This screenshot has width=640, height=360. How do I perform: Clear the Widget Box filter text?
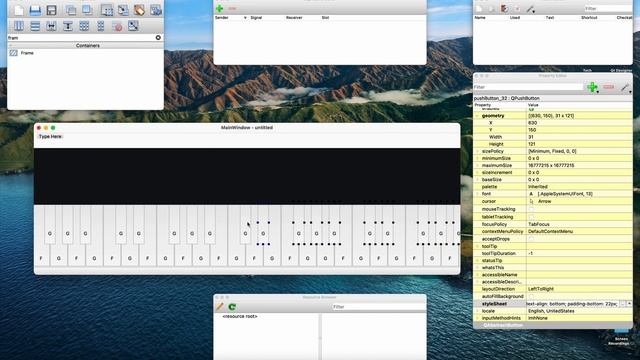158,38
